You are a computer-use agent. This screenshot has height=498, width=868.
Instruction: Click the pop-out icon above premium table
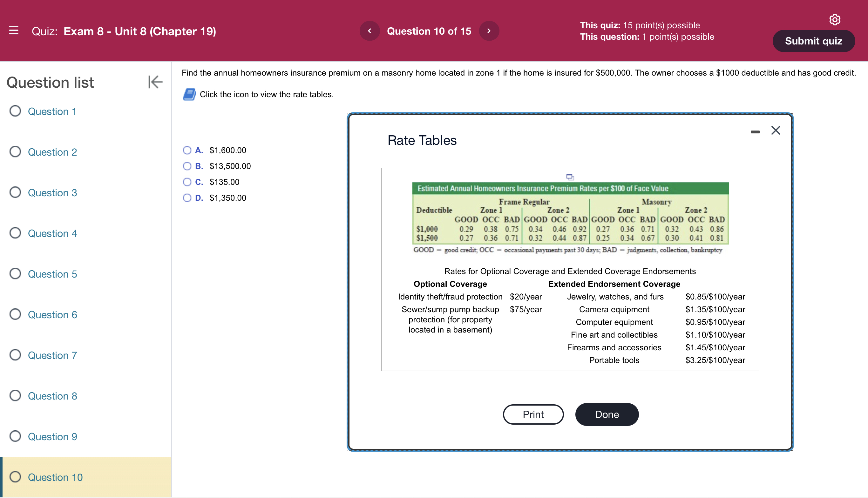(570, 177)
